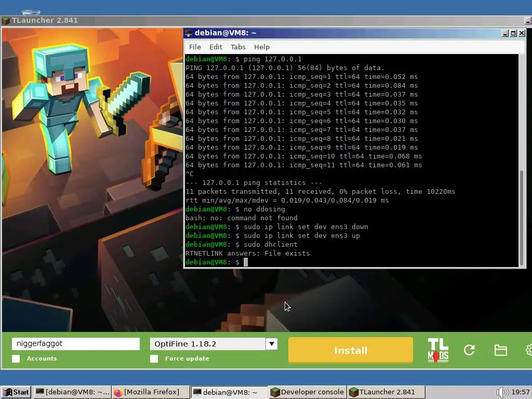Click the Developer console taskbar icon

tap(275, 392)
